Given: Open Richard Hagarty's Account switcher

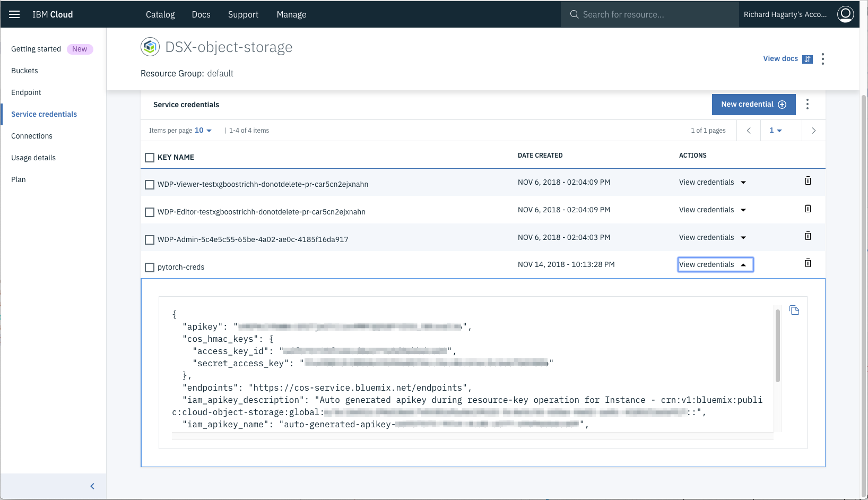Looking at the screenshot, I should tap(785, 14).
